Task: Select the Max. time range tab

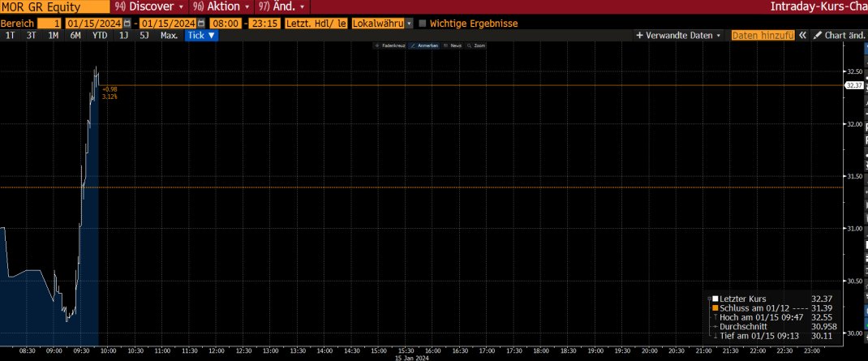Action: pyautogui.click(x=169, y=36)
